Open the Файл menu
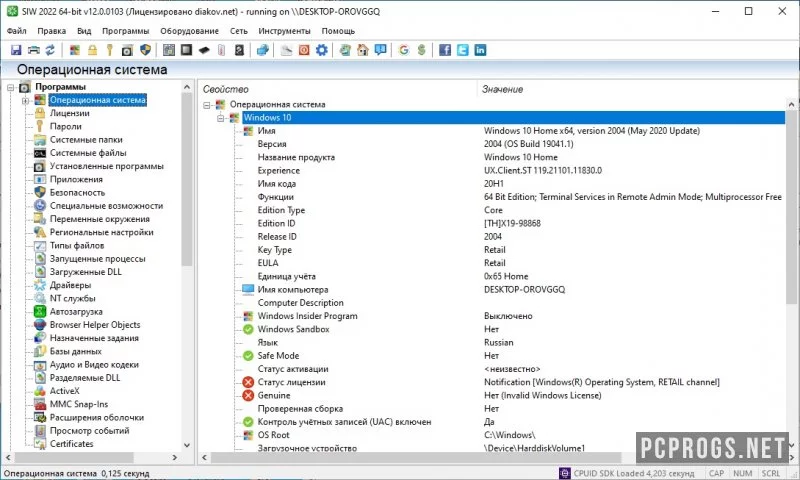The height and width of the screenshot is (480, 800). 16,31
